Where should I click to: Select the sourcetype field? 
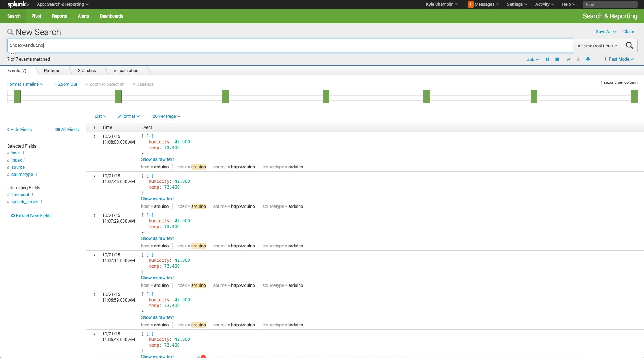point(22,175)
